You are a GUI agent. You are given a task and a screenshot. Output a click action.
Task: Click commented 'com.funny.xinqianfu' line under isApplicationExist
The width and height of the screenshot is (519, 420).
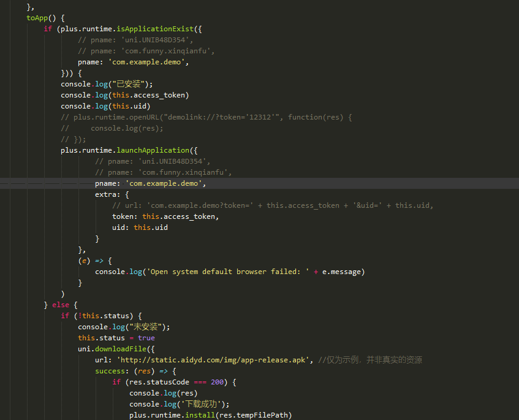click(x=146, y=51)
